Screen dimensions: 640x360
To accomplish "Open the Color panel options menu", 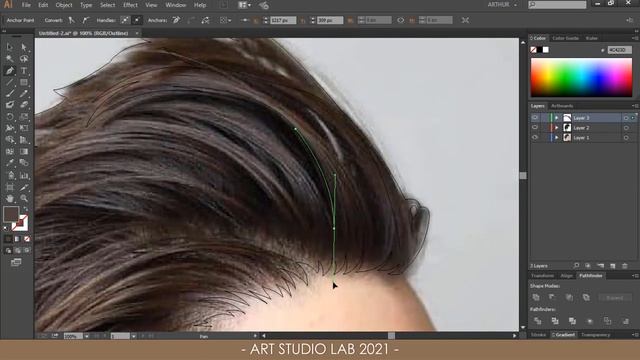I will pyautogui.click(x=635, y=38).
